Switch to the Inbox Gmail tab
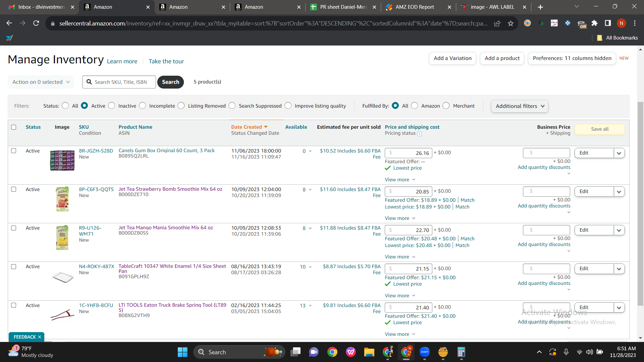 (41, 7)
